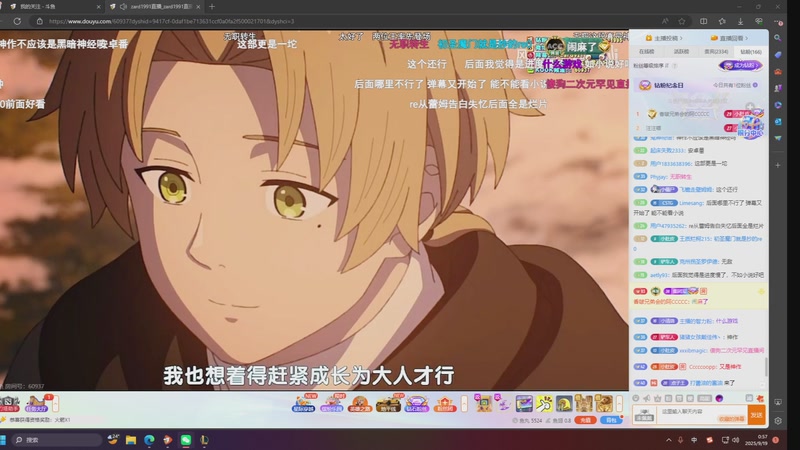This screenshot has width=800, height=450.
Task: Switch to the 活跃榜 tab
Action: [681, 52]
